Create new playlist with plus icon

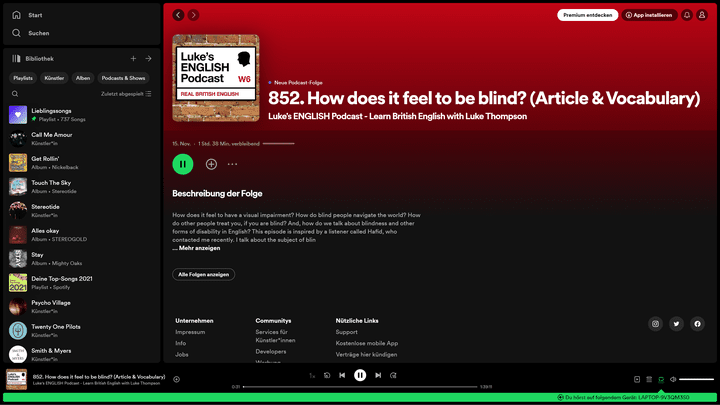(x=133, y=58)
